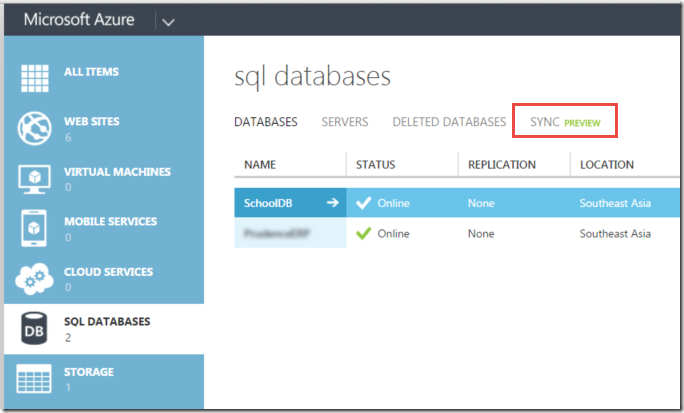Open the Deleted Databases tab
Image resolution: width=684 pixels, height=413 pixels.
pos(449,122)
